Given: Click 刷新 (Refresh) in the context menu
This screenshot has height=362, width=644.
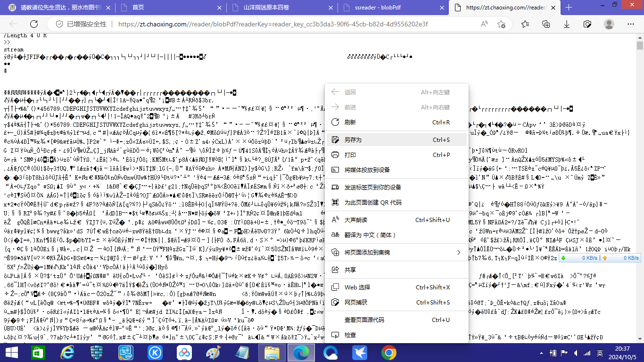Looking at the screenshot, I should click(396, 122).
